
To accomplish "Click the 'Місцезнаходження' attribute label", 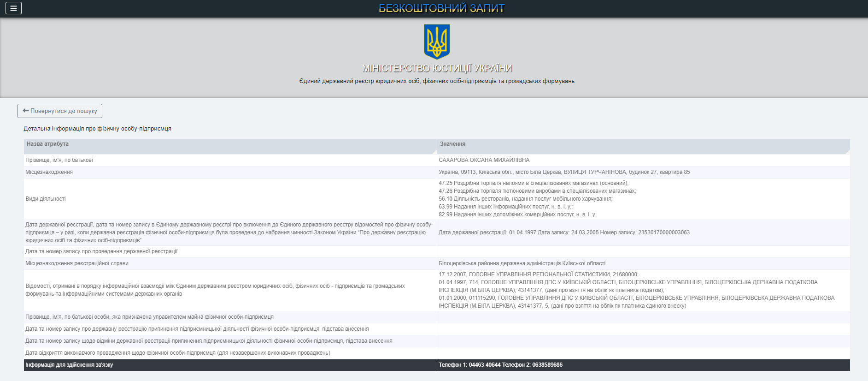I will 49,172.
